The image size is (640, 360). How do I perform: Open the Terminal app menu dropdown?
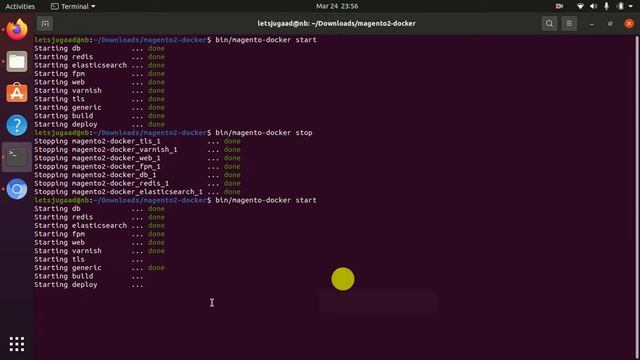pos(73,6)
